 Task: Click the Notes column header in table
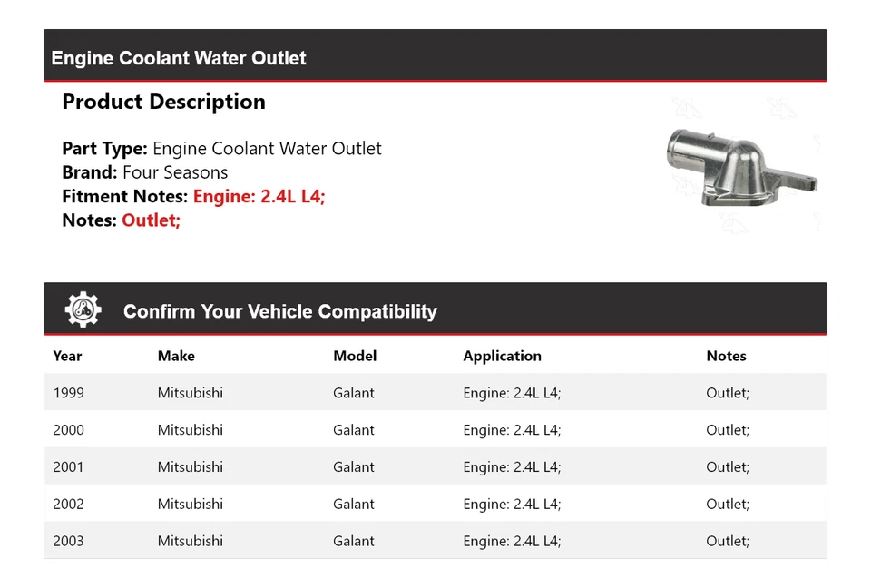coord(726,356)
